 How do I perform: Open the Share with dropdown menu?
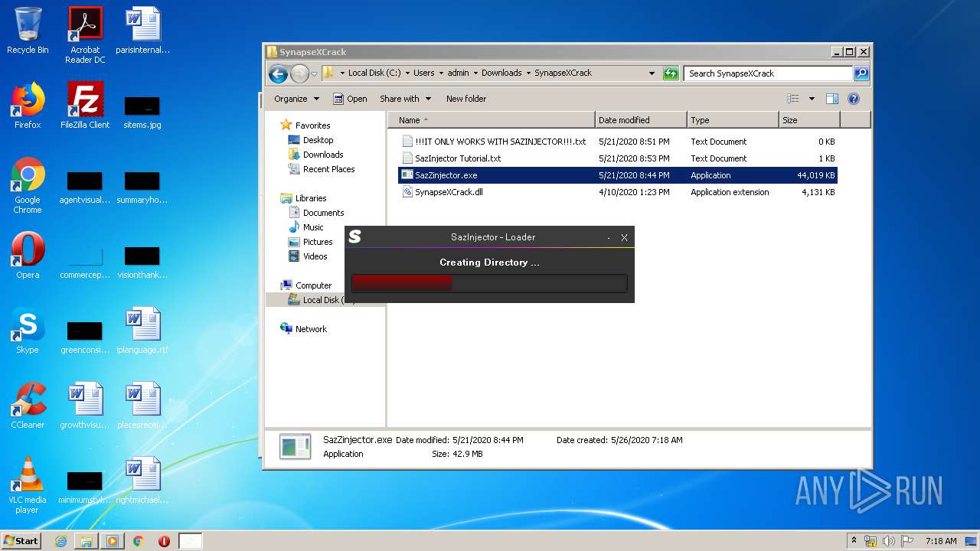pyautogui.click(x=405, y=99)
